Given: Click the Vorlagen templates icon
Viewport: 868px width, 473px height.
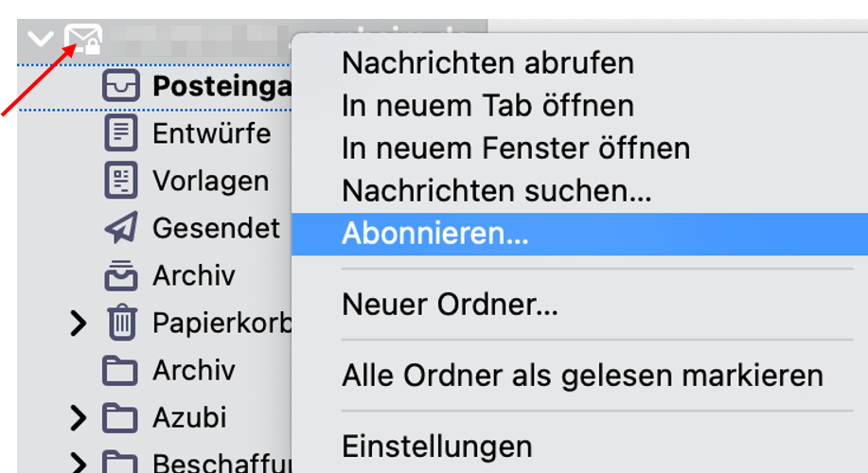Looking at the screenshot, I should point(120,181).
